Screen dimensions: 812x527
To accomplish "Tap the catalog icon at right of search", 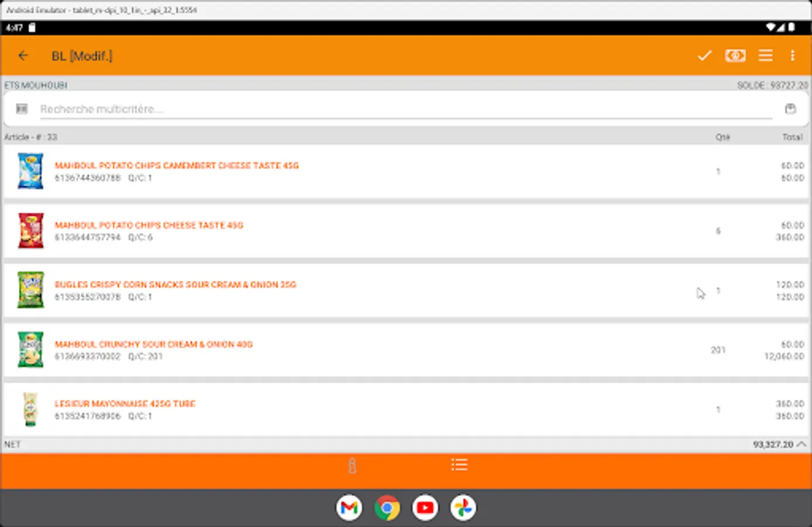I will [x=790, y=109].
